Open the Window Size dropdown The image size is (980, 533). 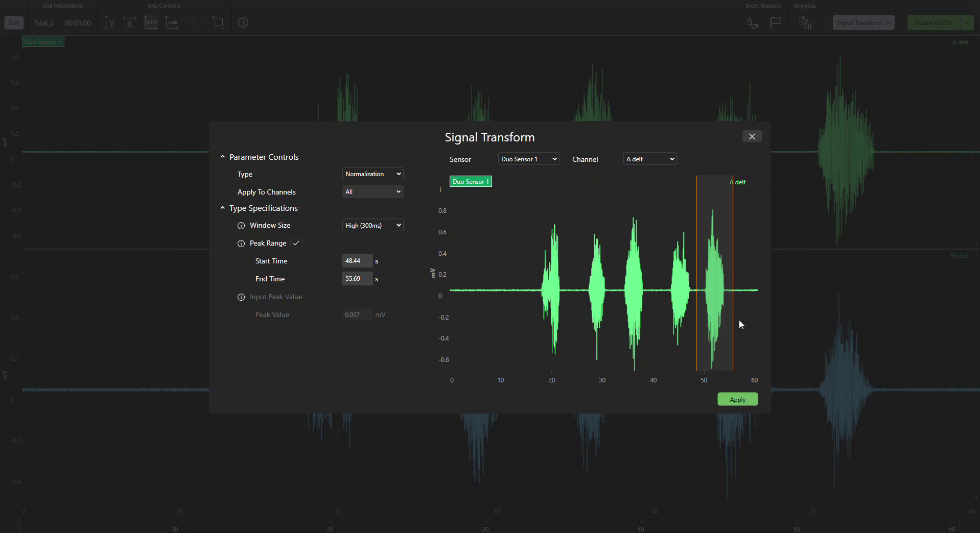[x=372, y=226]
